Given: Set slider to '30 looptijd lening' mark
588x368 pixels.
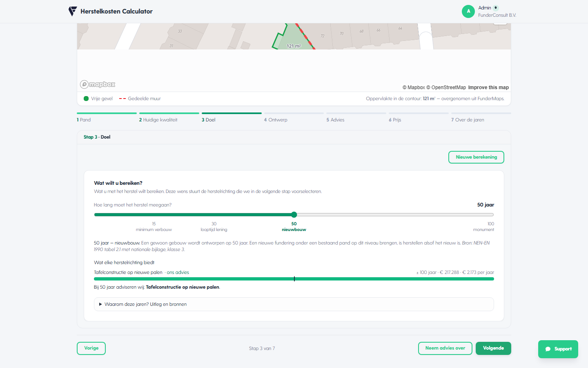Looking at the screenshot, I should pyautogui.click(x=214, y=227).
